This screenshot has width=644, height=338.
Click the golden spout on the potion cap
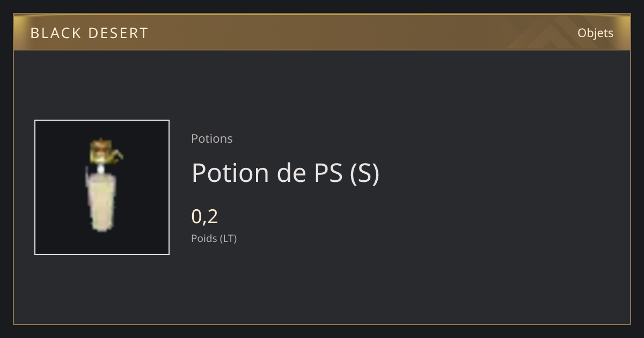(x=117, y=156)
